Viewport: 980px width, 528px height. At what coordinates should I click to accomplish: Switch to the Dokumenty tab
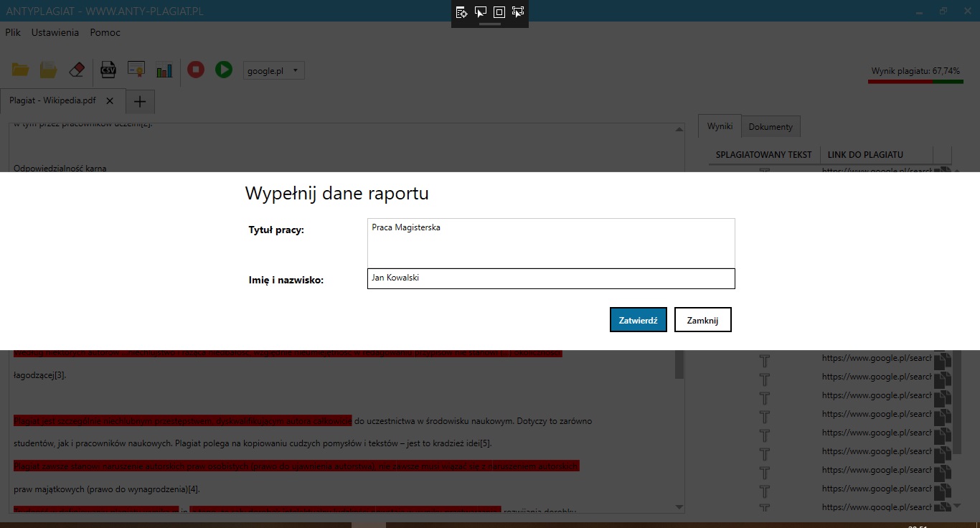pos(771,127)
